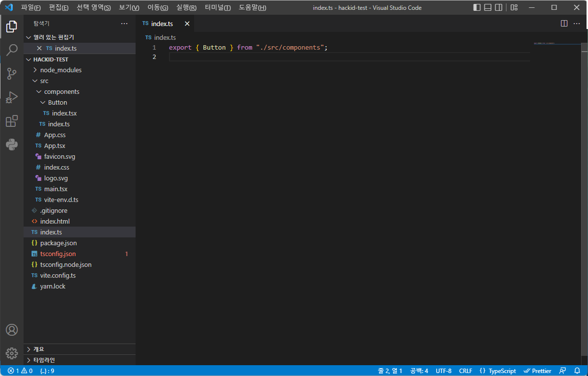
Task: Open editor more actions ellipsis
Action: 577,24
